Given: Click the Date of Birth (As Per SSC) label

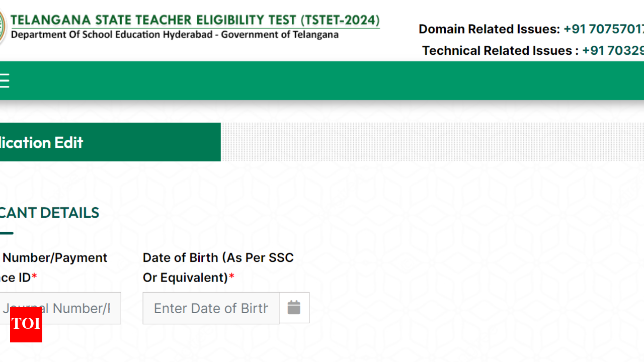Looking at the screenshot, I should tap(218, 258).
